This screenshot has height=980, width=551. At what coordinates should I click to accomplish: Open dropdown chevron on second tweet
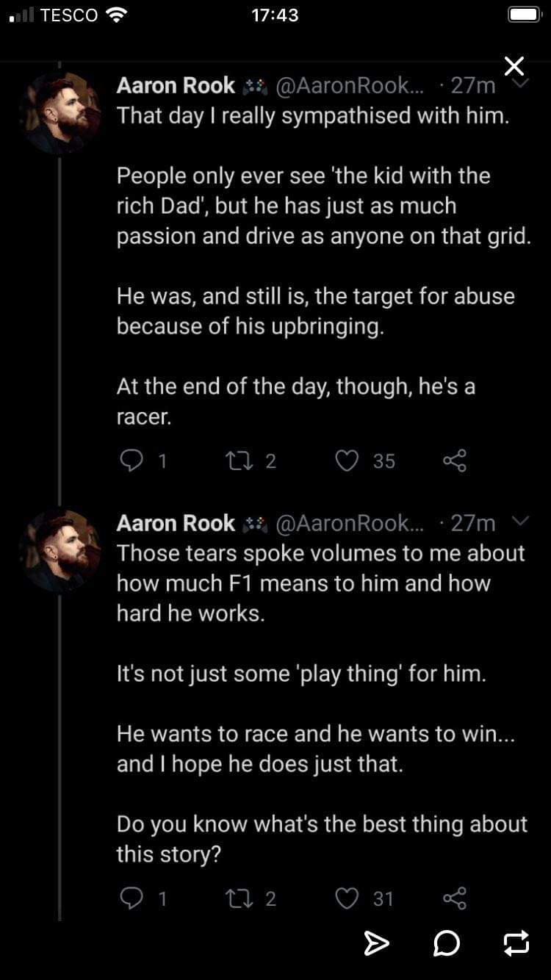point(520,522)
